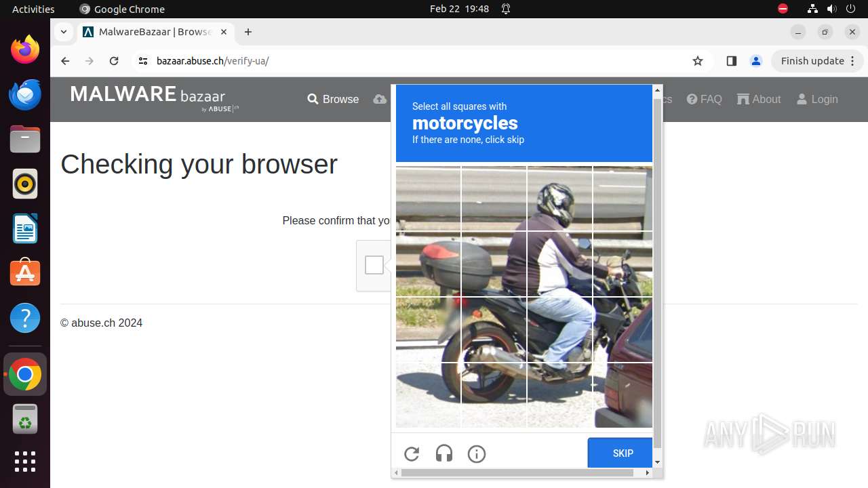The width and height of the screenshot is (868, 488).
Task: Click the scroll down arrow in captcha frame
Action: click(657, 462)
